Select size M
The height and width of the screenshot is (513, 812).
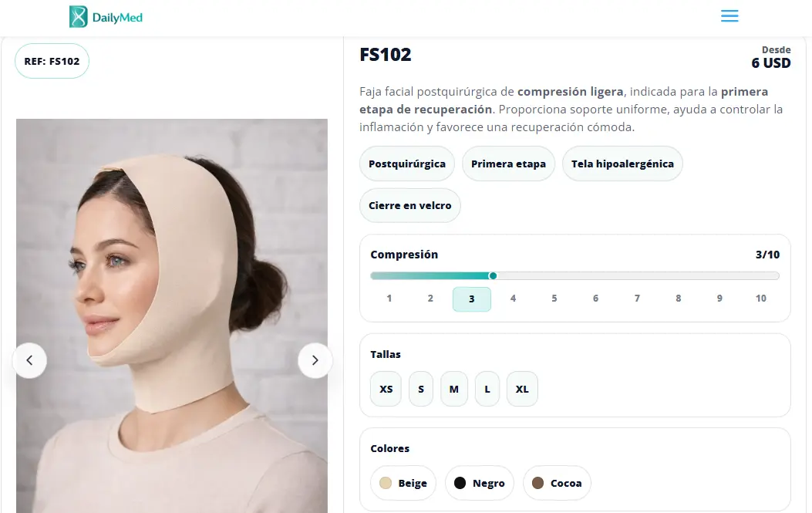tap(454, 389)
